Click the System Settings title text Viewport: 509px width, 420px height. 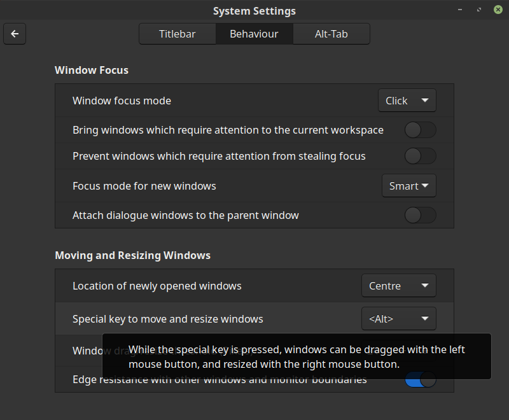coord(254,11)
